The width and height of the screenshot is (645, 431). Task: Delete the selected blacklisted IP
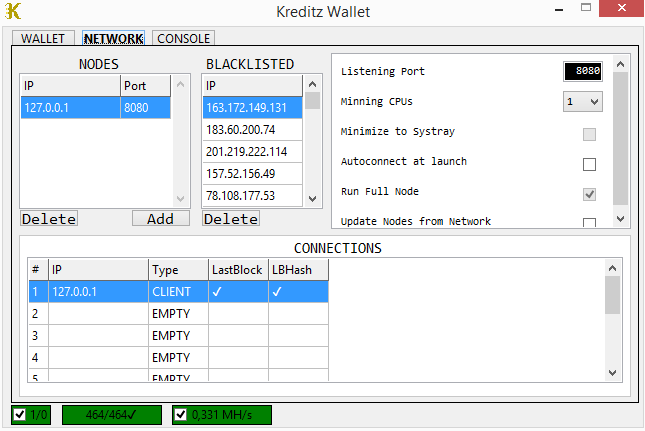tap(231, 218)
